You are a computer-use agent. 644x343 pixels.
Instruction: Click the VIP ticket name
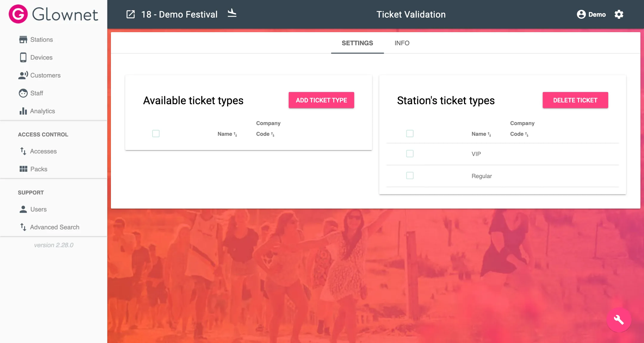pyautogui.click(x=476, y=154)
